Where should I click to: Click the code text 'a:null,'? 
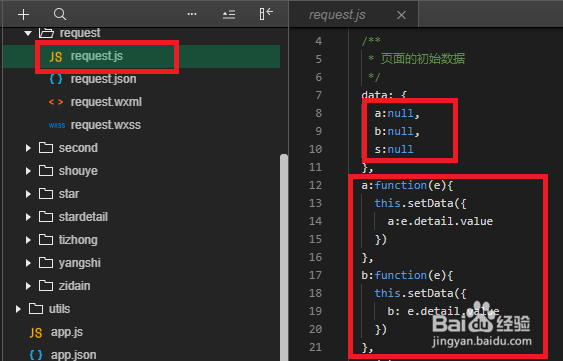(397, 114)
